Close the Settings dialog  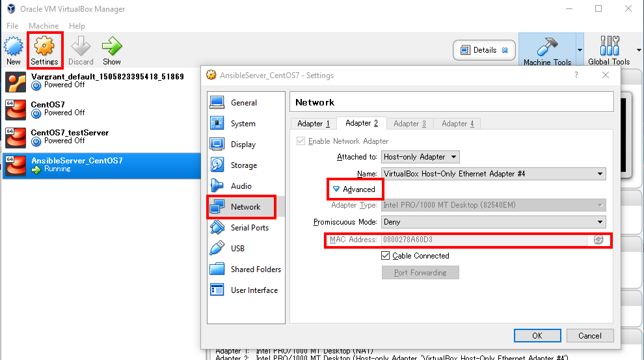(x=606, y=75)
